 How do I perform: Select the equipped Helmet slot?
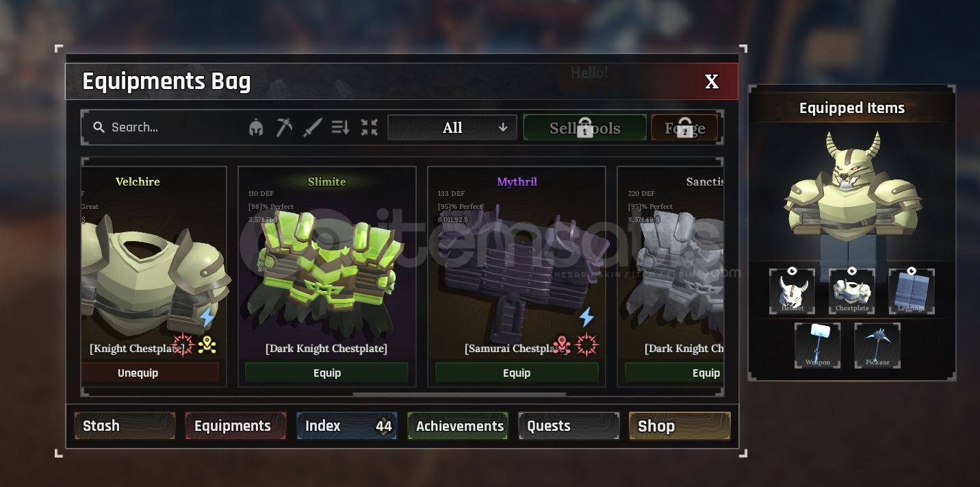coord(792,291)
